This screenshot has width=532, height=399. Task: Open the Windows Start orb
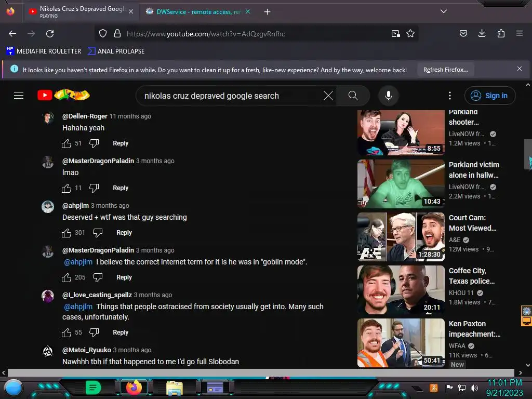[x=13, y=388]
